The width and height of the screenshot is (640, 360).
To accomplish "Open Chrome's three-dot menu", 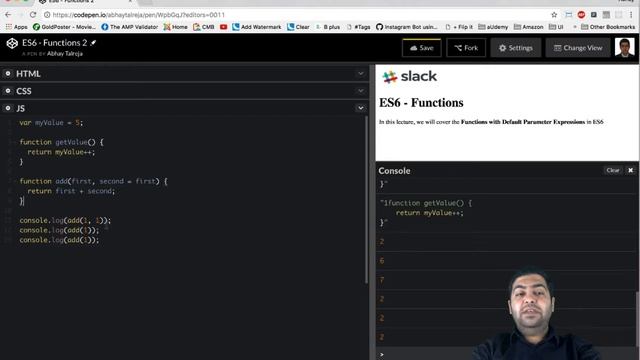I will 631,15.
